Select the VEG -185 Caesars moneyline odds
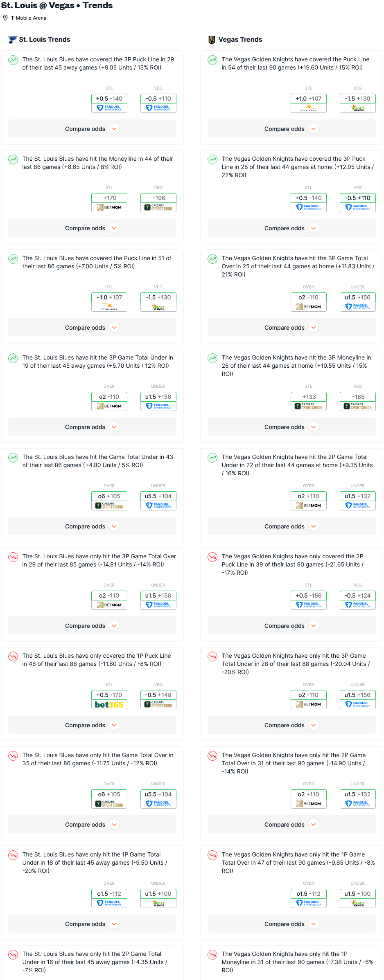384x980 pixels. [358, 401]
